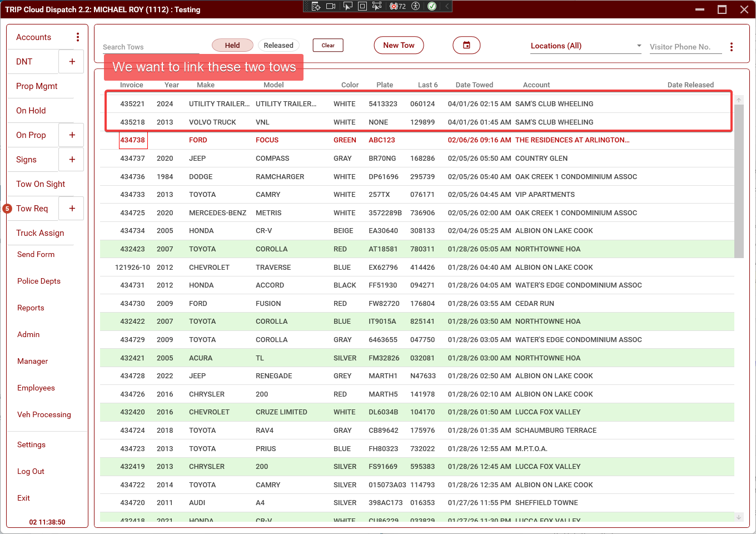Go to Reports in the sidebar
The height and width of the screenshot is (534, 756).
(31, 308)
